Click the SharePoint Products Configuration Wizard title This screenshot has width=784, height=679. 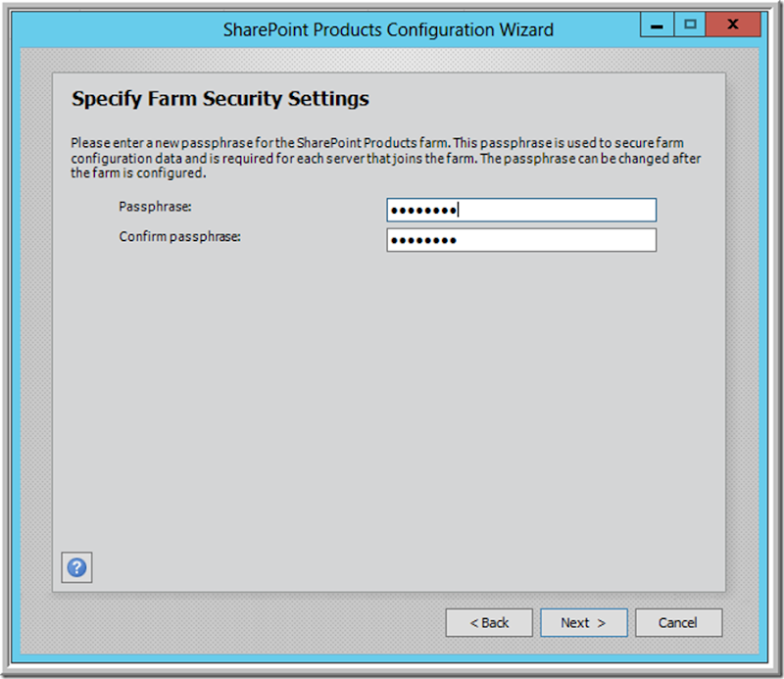click(x=388, y=30)
